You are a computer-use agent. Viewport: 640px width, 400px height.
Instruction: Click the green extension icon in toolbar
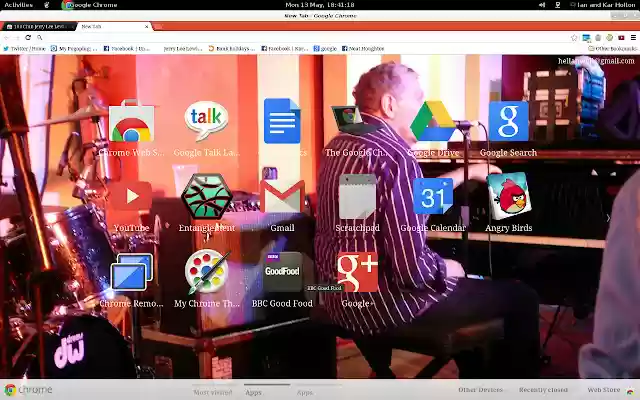pos(609,38)
